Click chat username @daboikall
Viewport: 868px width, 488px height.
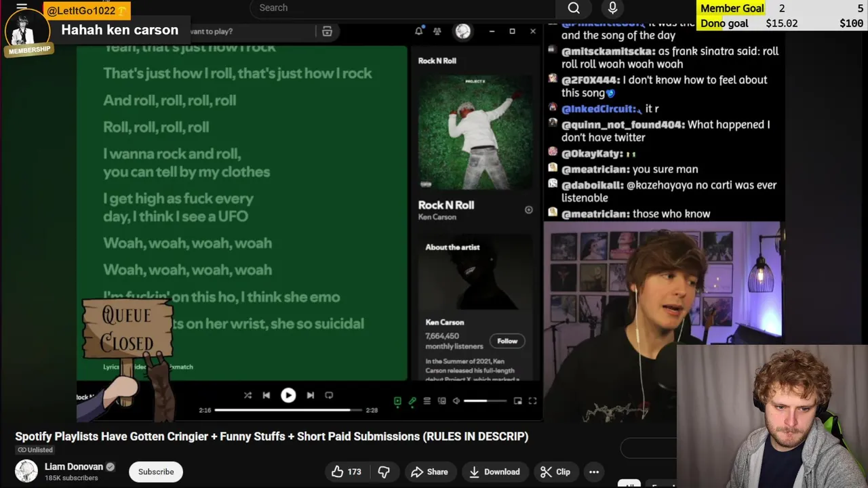593,185
